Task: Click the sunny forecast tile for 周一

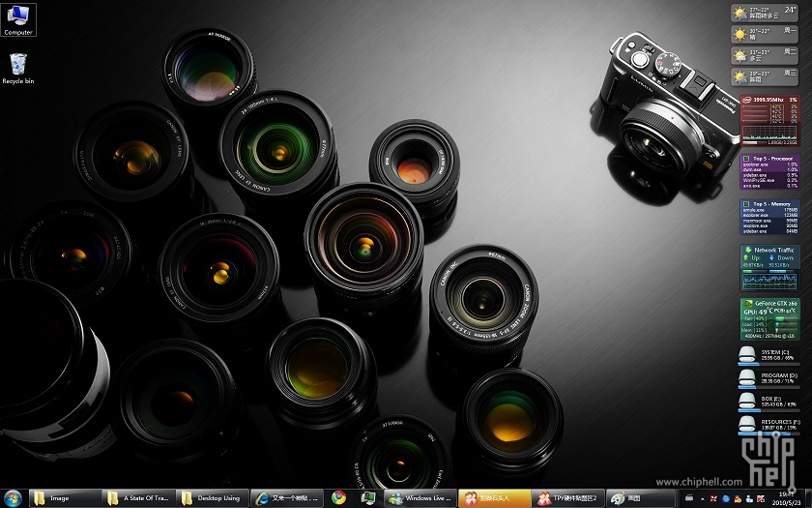Action: 765,34
